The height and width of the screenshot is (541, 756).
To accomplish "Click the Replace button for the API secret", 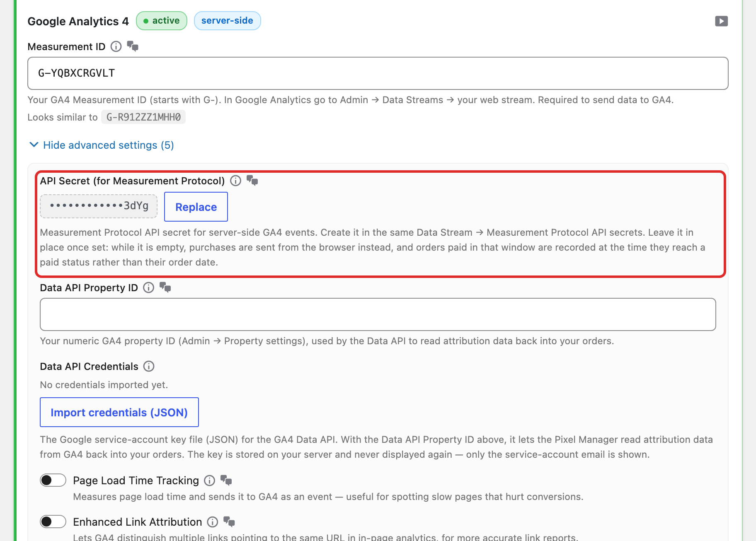I will tap(196, 207).
